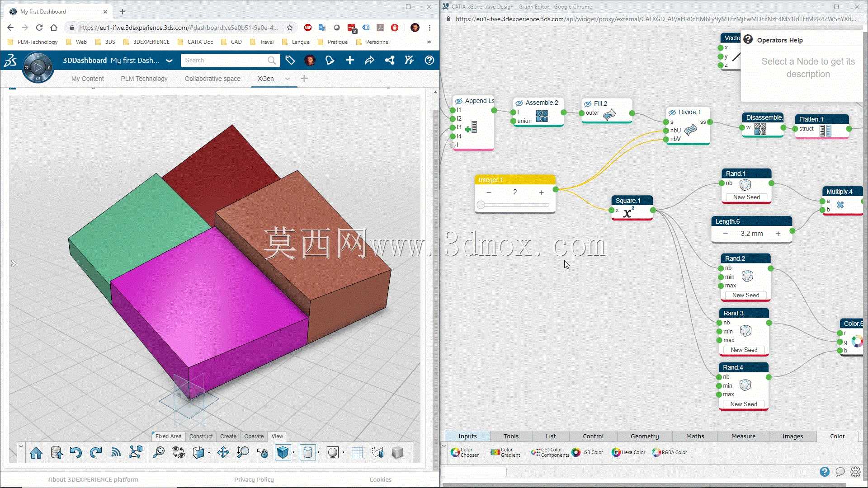Open the Geometry operators tab
Screen dimensions: 868x488
click(x=645, y=436)
